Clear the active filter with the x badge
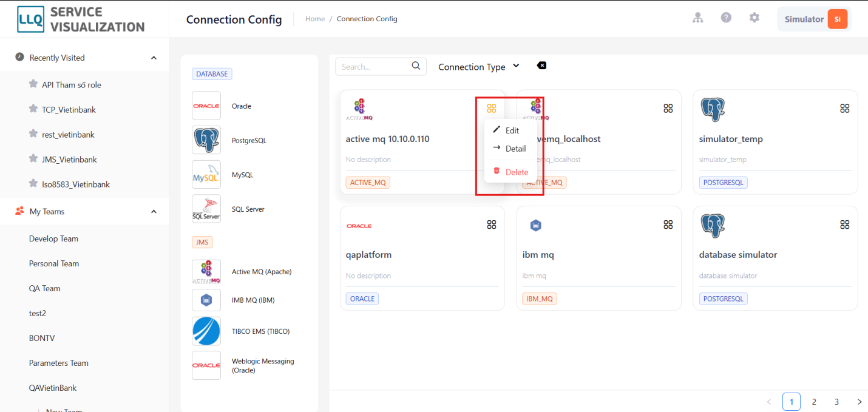Image resolution: width=868 pixels, height=412 pixels. tap(541, 65)
